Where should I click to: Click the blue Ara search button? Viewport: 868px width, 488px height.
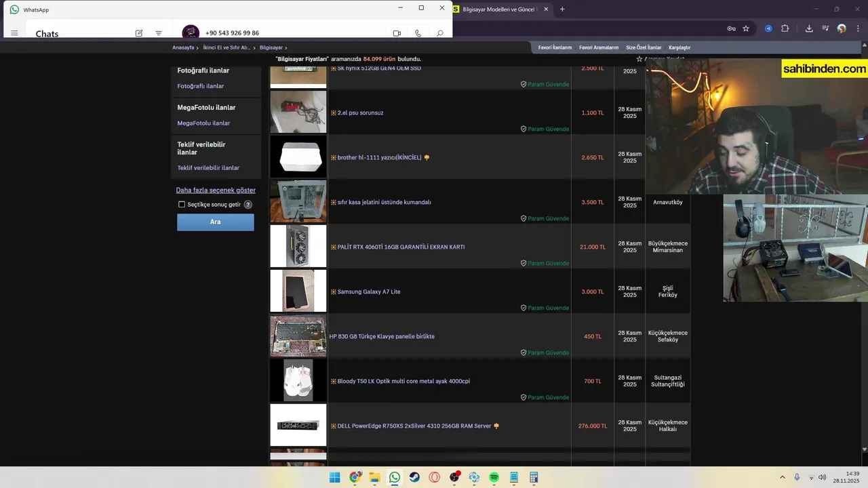[x=216, y=222]
